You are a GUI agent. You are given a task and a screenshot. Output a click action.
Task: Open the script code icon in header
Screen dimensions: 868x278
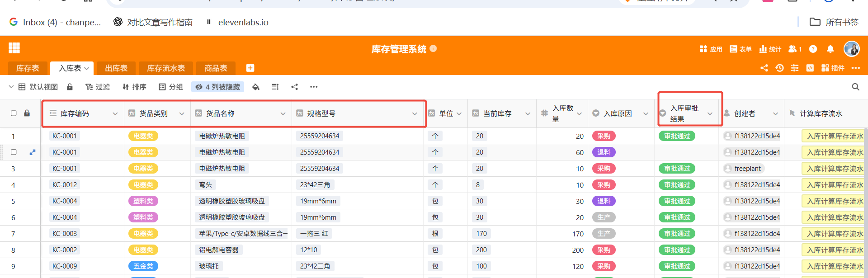[x=810, y=68]
